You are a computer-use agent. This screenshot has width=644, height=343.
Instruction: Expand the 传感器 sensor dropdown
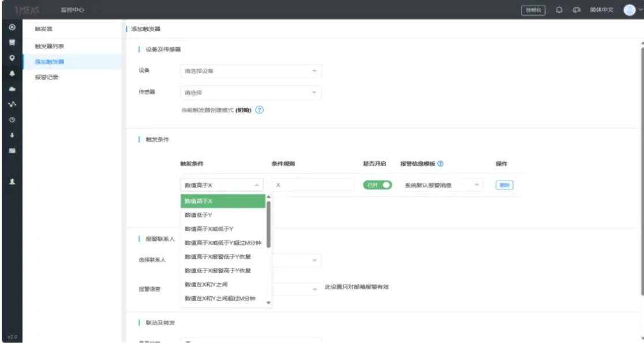pos(250,93)
